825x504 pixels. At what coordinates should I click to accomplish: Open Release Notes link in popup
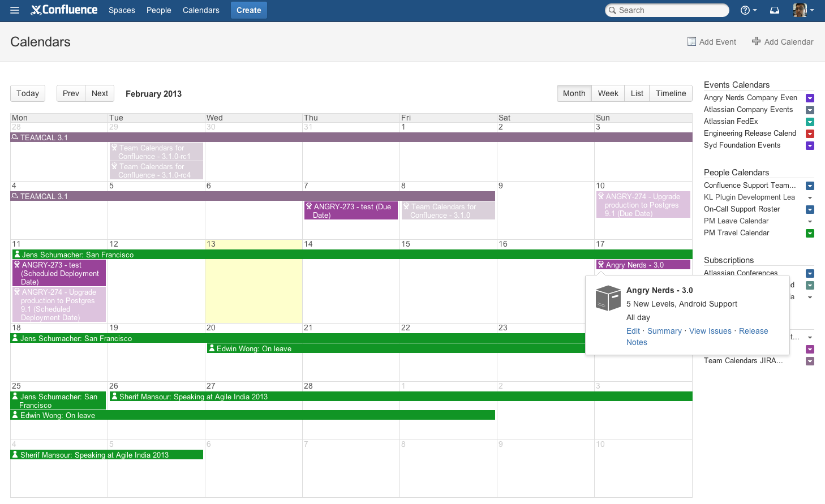753,331
